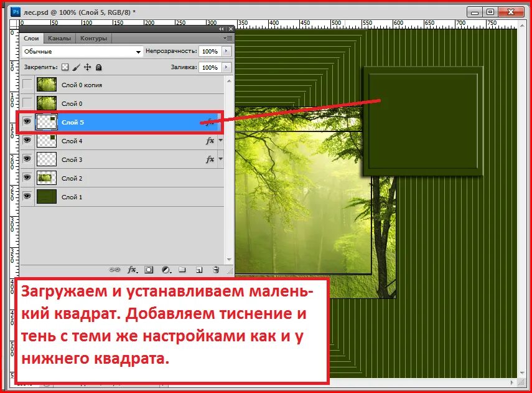Lock all padlock icon
Screen dimensions: 532x393
click(99, 67)
